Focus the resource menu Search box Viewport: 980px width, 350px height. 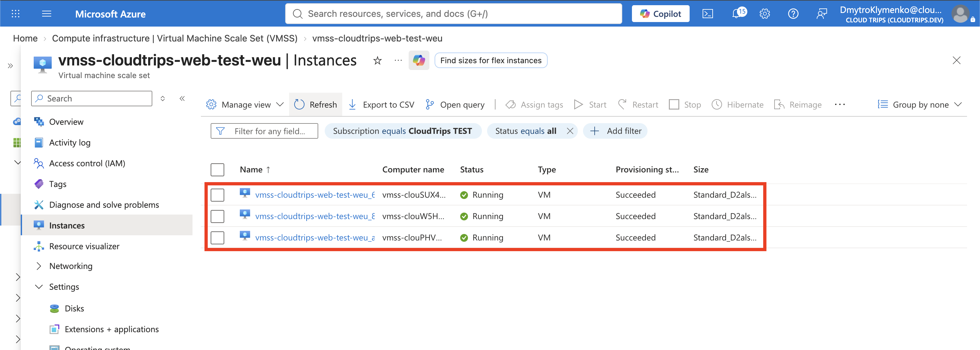[x=92, y=99]
